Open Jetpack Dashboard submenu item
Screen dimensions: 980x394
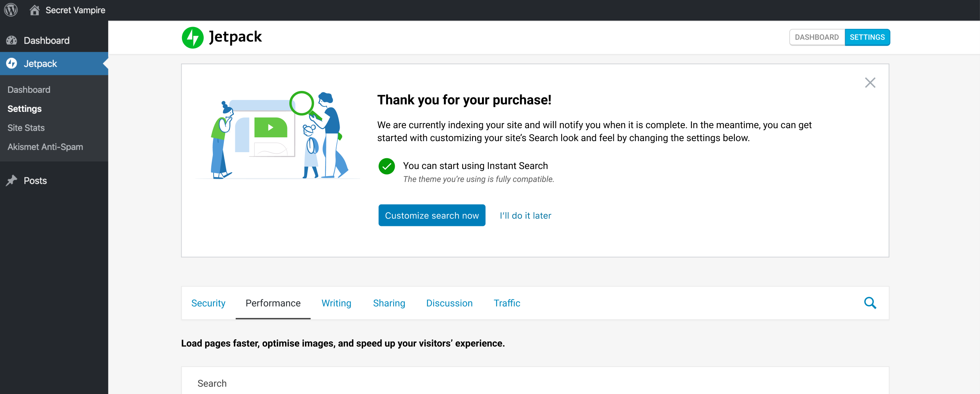(x=29, y=90)
